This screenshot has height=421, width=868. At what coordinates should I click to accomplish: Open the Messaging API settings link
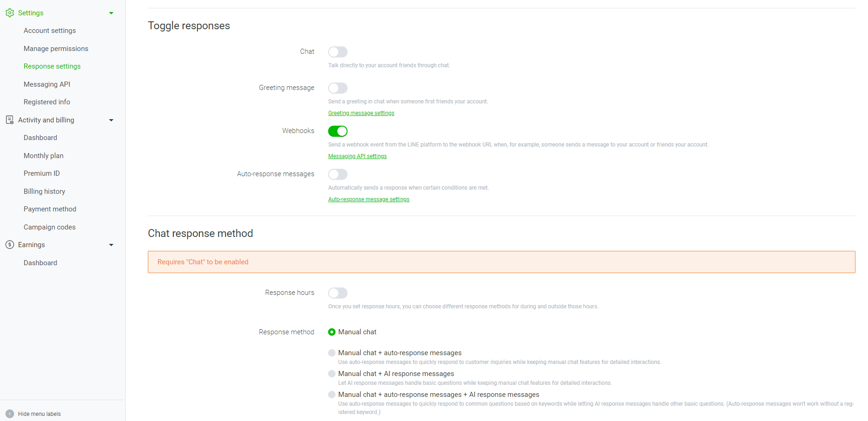[357, 156]
